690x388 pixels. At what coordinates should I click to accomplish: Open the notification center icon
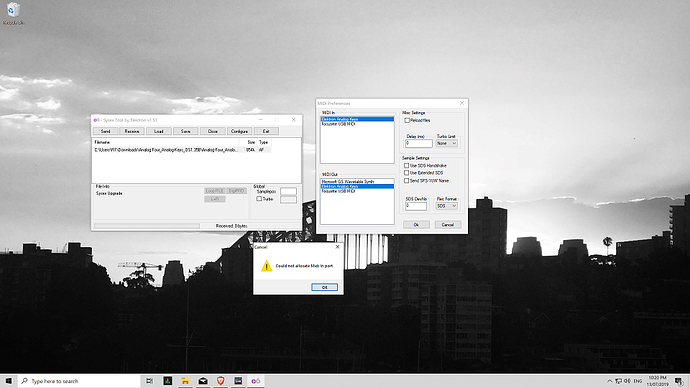(x=679, y=381)
